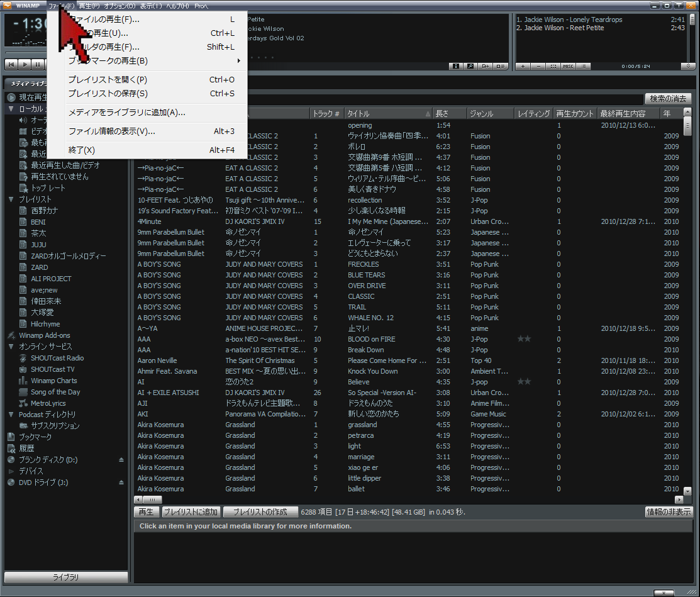Click プレイリストの作成 button

click(x=260, y=511)
